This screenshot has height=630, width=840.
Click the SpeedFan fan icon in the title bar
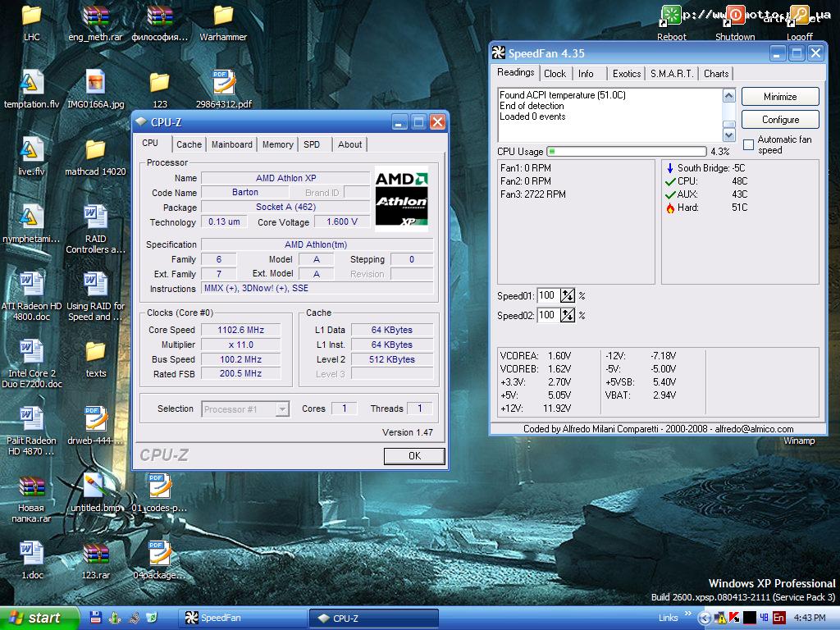(x=498, y=52)
